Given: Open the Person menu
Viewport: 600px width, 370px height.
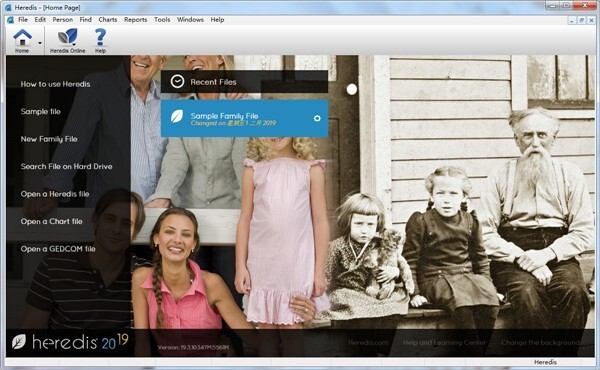Looking at the screenshot, I should pos(63,20).
